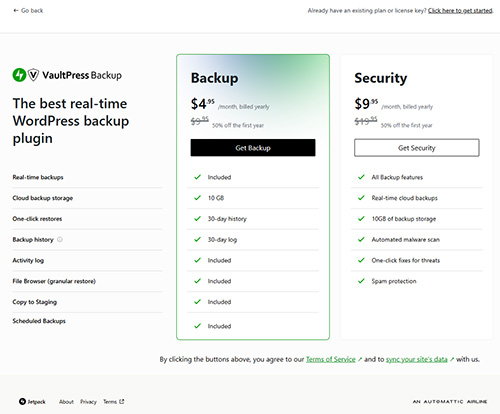Open the 'sync your site's data' link
This screenshot has width=500, height=414.
pyautogui.click(x=417, y=359)
